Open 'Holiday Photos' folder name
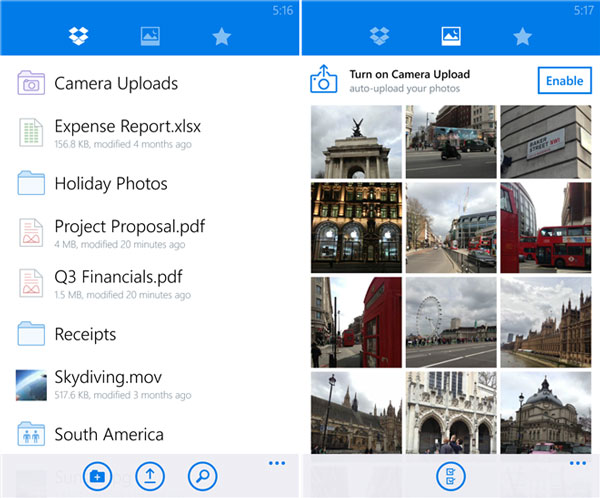 111,183
